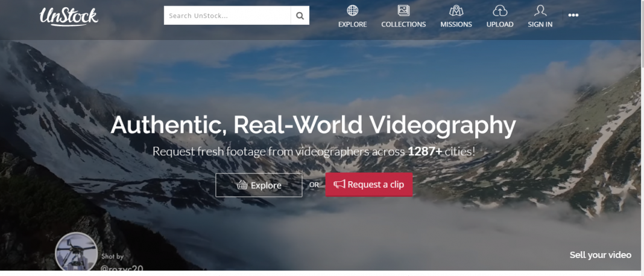Click the outlined Explore button
The height and width of the screenshot is (276, 644).
pyautogui.click(x=259, y=185)
